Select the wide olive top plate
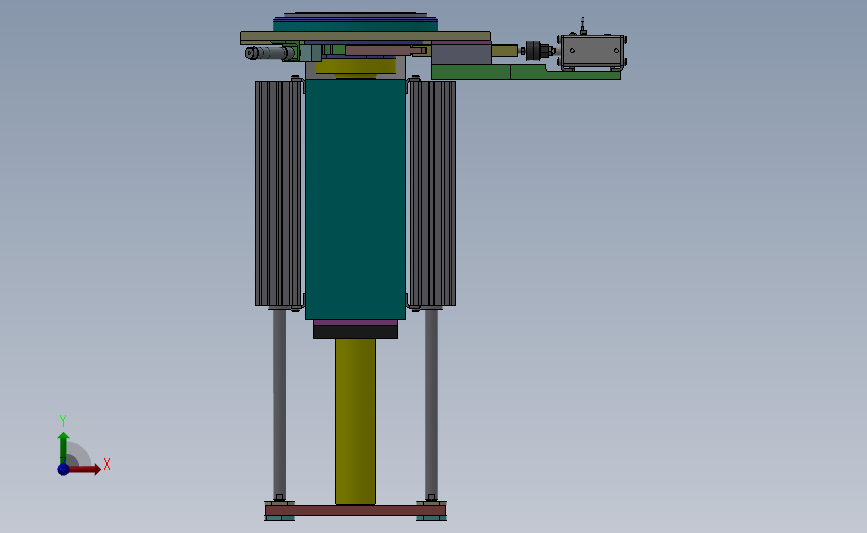 point(365,37)
